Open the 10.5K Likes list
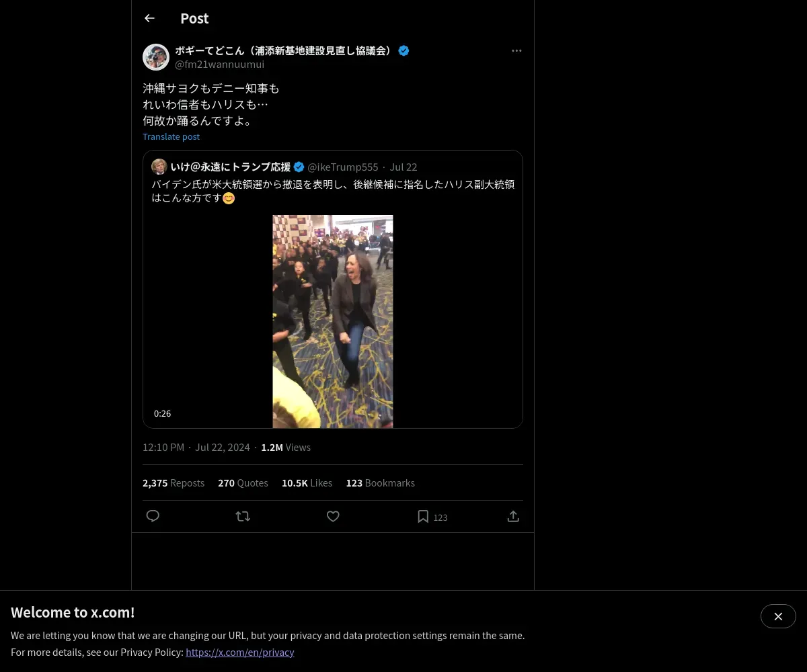The width and height of the screenshot is (807, 672). click(307, 482)
